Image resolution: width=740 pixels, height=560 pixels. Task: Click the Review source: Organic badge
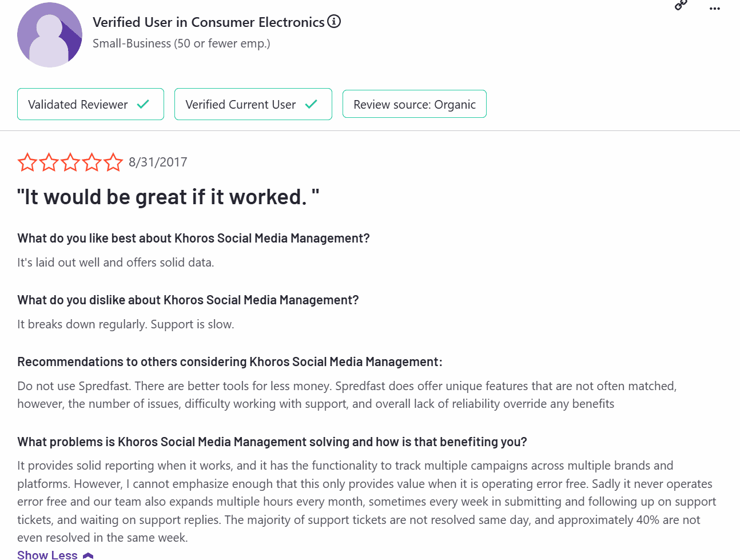414,104
